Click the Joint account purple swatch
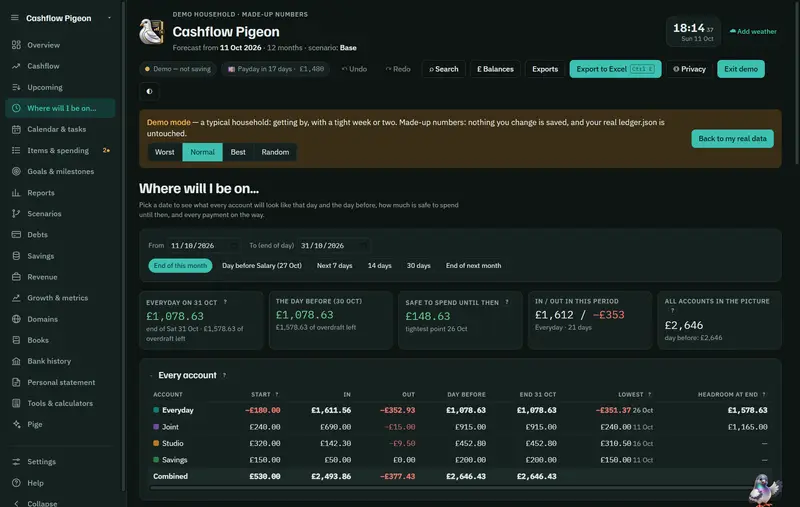Screen dimensions: 800x507 [x=156, y=427]
